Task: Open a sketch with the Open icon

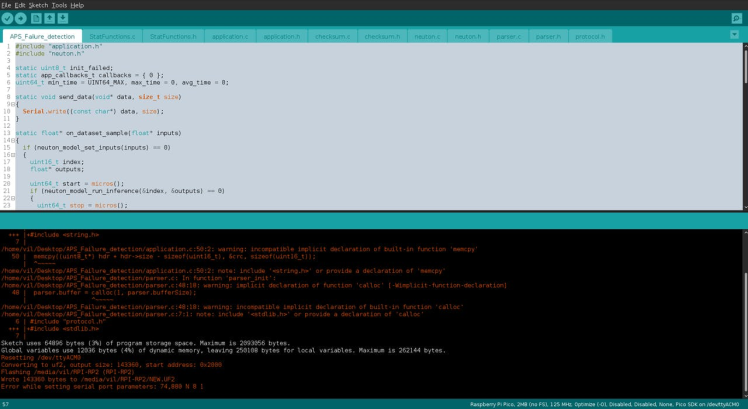Action: (x=49, y=18)
